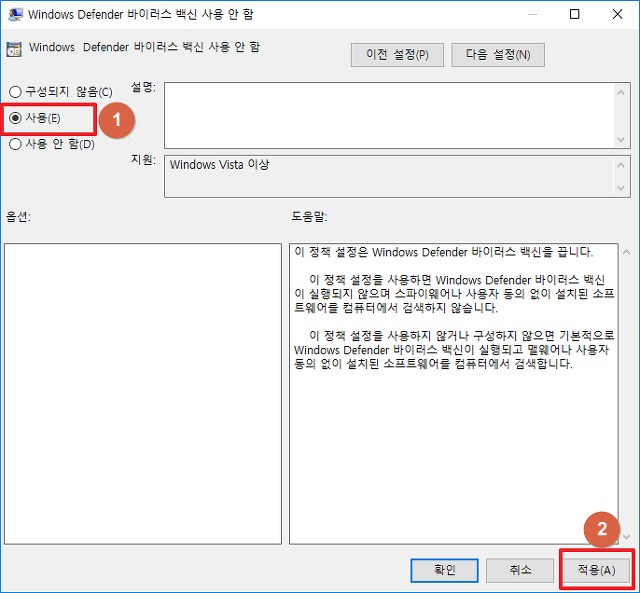
Task: Apply changes with 적용(A) button
Action: click(596, 570)
